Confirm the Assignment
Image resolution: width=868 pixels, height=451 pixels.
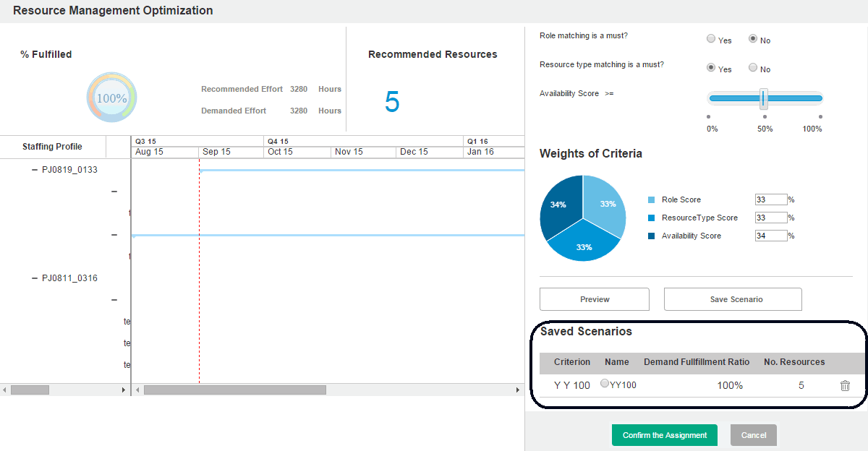[x=664, y=435]
